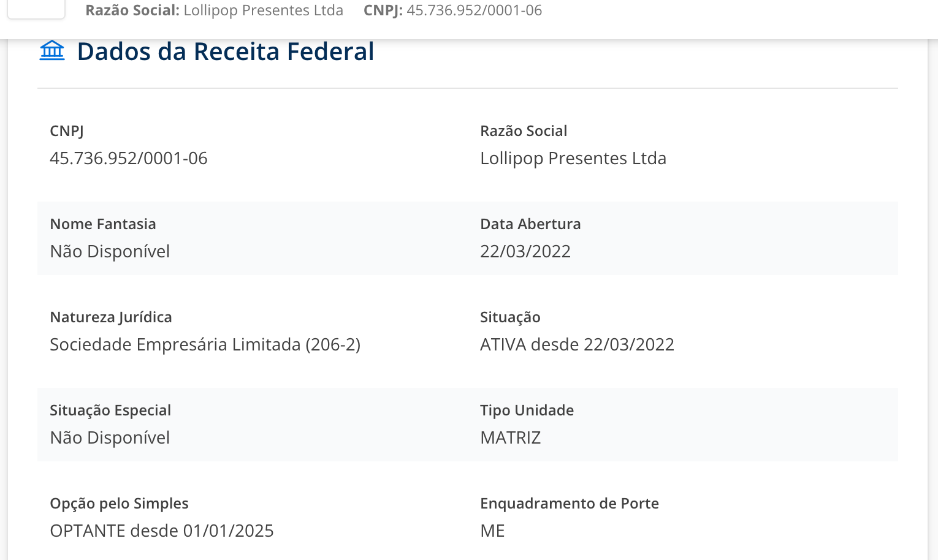Click the Data Abertura date 22/03/2022
Viewport: 938px width, 560px height.
point(525,251)
